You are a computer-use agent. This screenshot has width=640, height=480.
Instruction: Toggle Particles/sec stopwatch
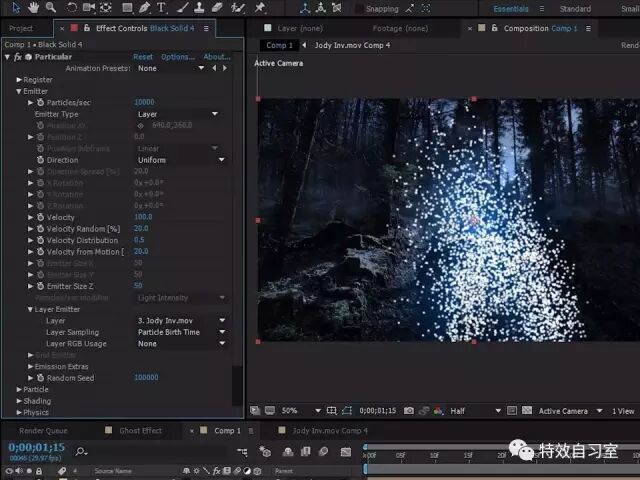(x=40, y=102)
